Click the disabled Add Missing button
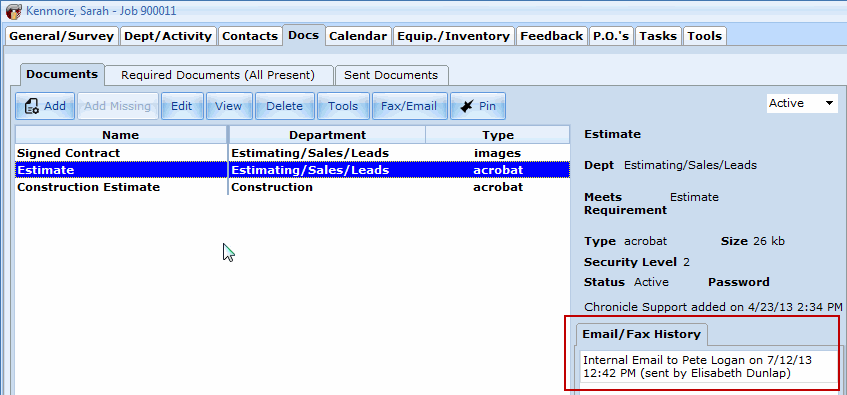This screenshot has width=847, height=395. pos(118,106)
